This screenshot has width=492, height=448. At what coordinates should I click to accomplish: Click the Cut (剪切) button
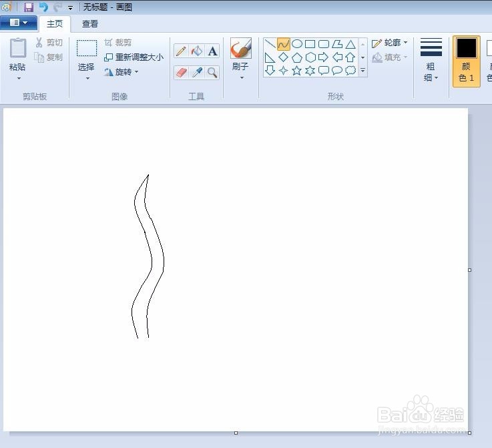point(49,42)
